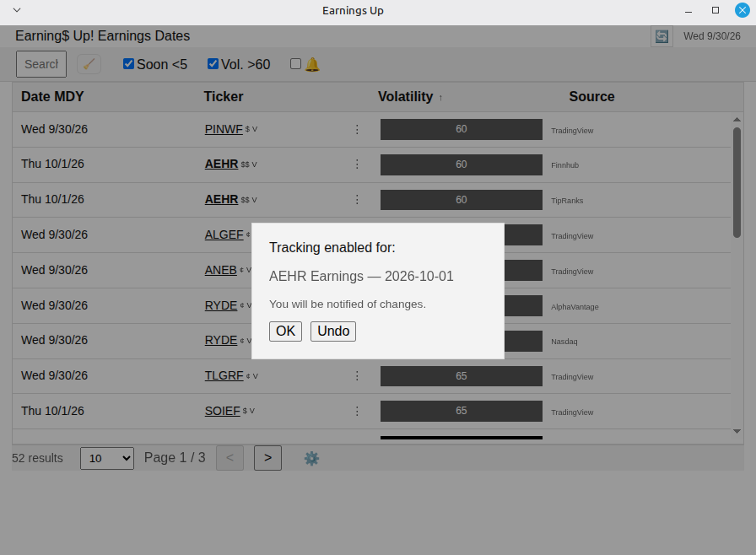Screen dimensions: 756x555
Task: Click the Search input field
Action: 41,64
